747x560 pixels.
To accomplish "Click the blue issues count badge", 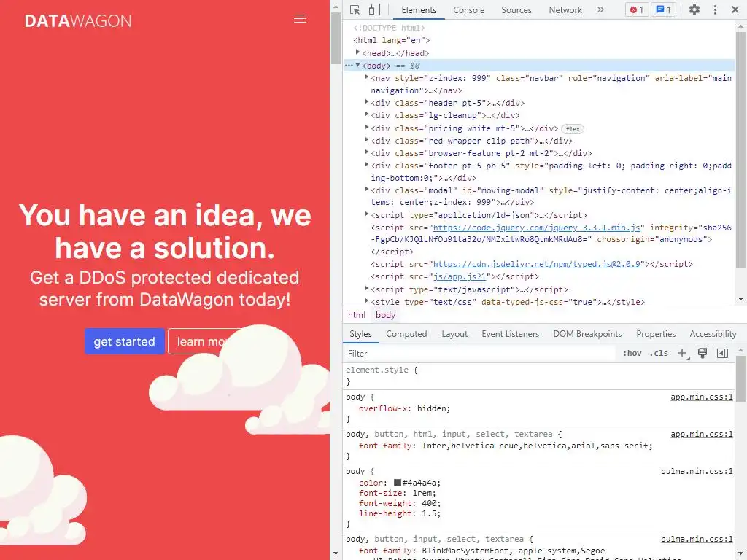I will tap(664, 9).
